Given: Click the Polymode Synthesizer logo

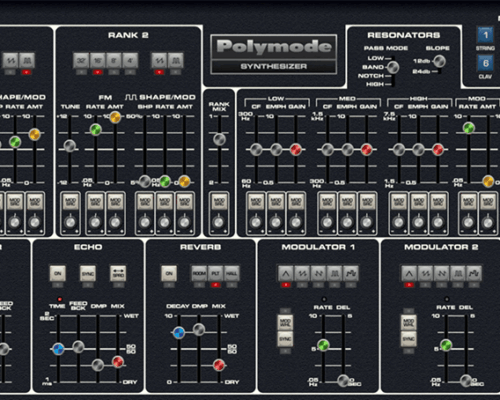Looking at the screenshot, I should click(274, 54).
